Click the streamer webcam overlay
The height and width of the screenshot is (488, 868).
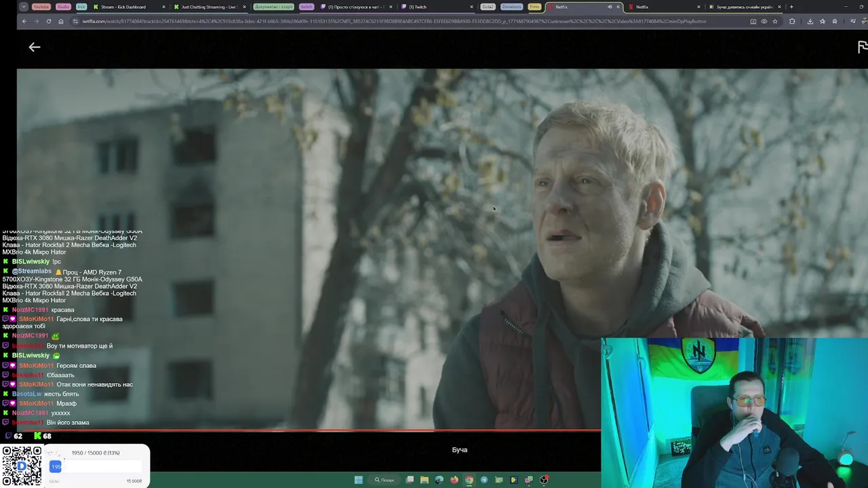[734, 413]
